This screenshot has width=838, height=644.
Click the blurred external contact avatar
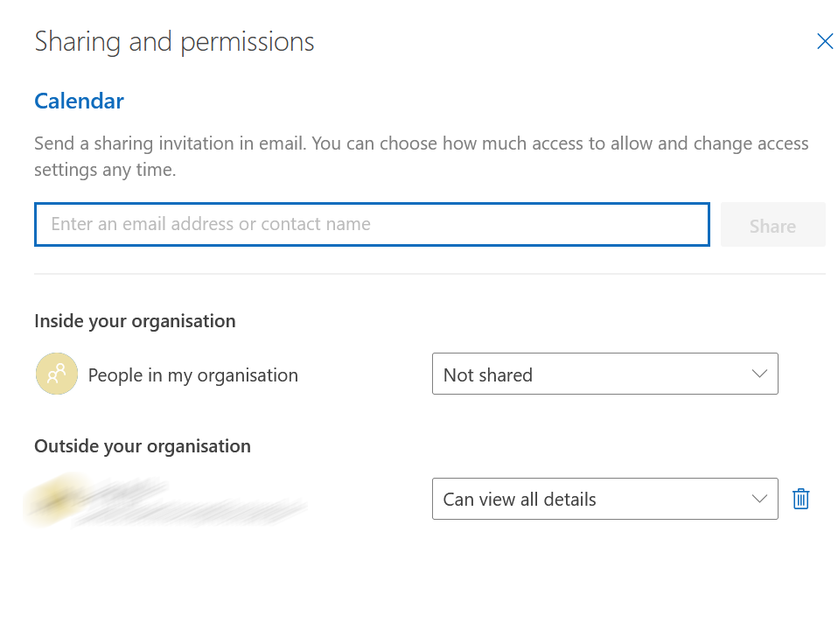coord(50,500)
